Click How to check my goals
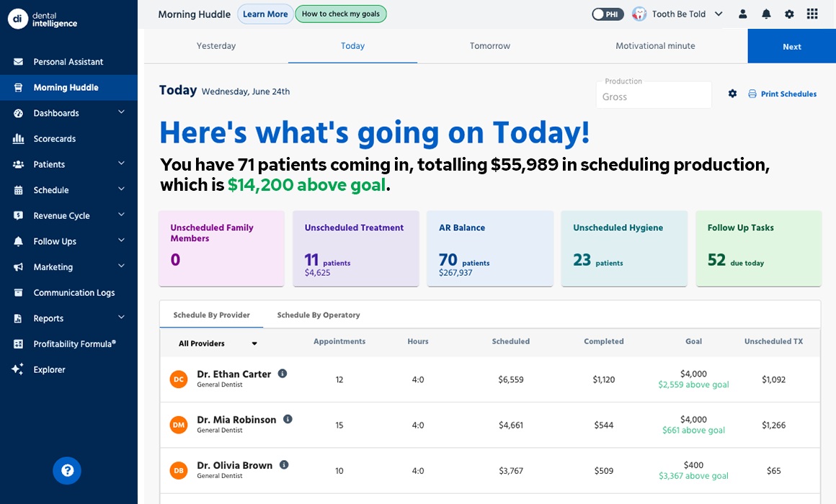This screenshot has height=504, width=836. (x=341, y=14)
